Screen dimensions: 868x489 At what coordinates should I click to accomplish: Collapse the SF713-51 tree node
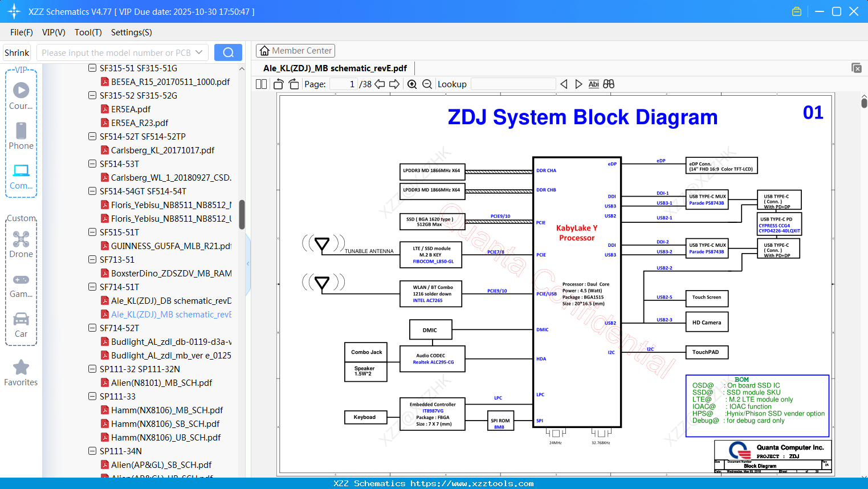pos(92,259)
